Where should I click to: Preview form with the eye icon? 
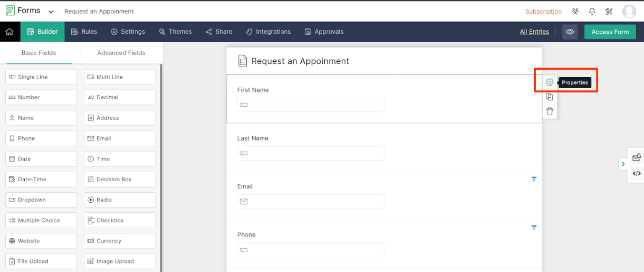570,32
